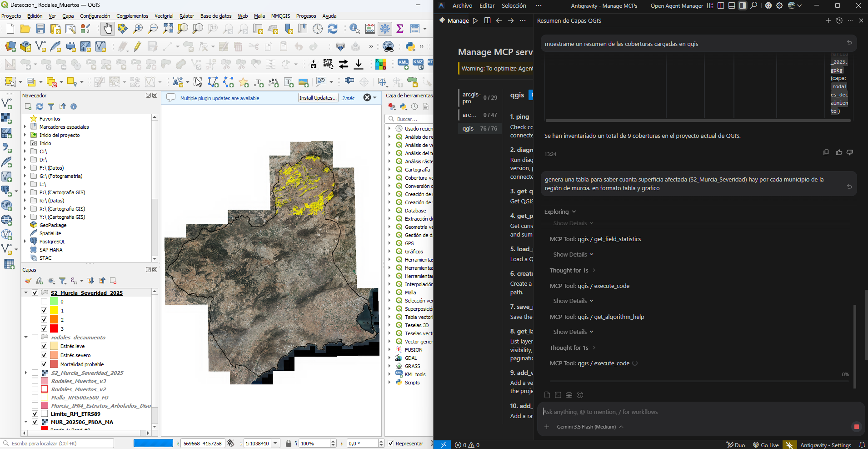Image resolution: width=868 pixels, height=449 pixels.
Task: Refresh the map canvas
Action: [x=333, y=29]
